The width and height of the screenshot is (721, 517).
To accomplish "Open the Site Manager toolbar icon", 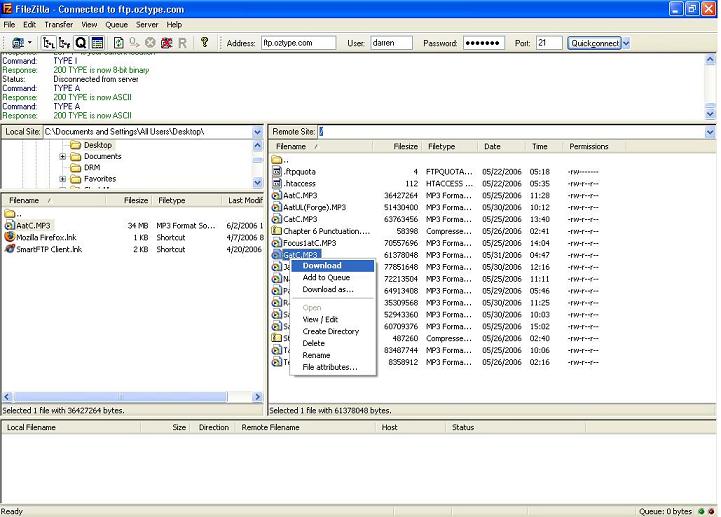I will click(18, 43).
